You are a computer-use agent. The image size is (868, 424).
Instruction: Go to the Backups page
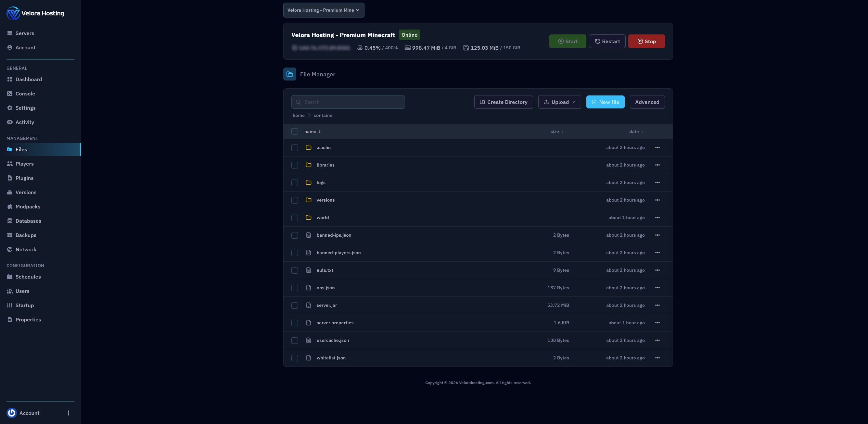26,235
